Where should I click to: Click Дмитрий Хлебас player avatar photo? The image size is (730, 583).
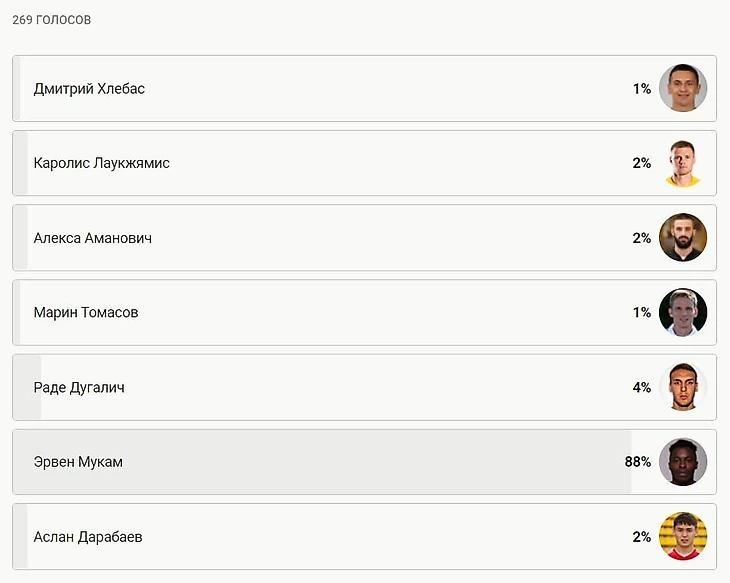[683, 88]
